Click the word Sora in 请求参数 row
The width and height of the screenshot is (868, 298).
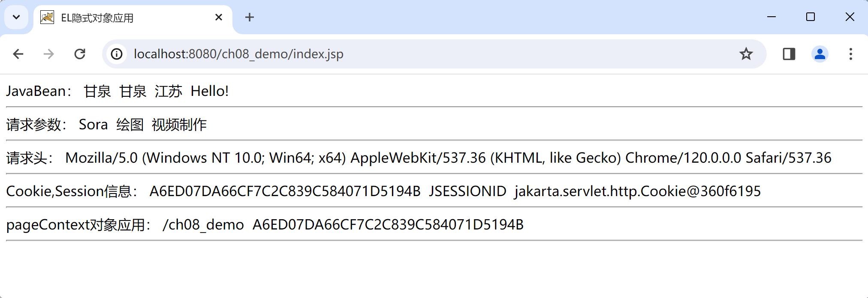point(93,125)
